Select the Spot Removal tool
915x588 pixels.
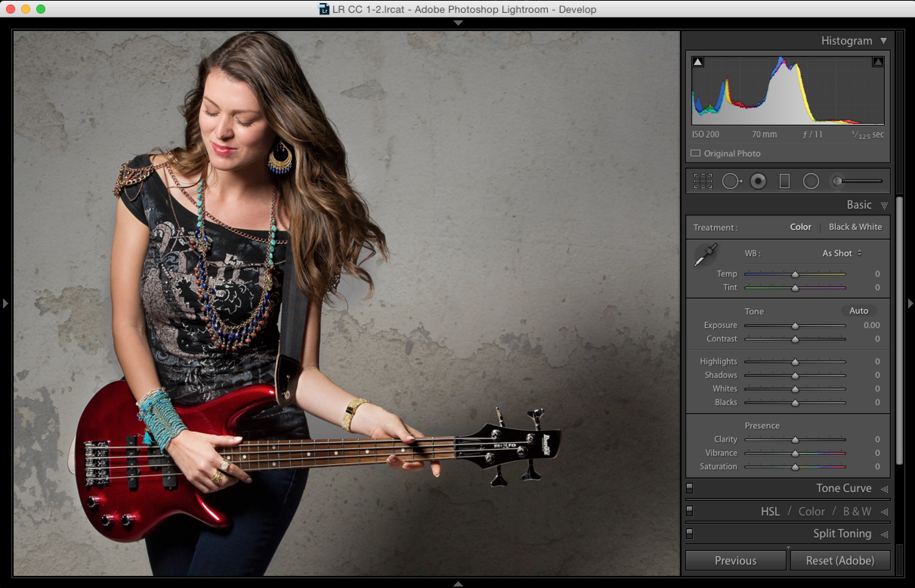point(731,181)
